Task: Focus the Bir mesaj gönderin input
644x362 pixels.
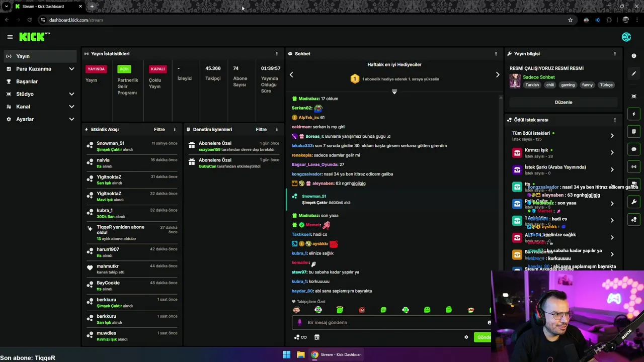Action: coord(391,322)
